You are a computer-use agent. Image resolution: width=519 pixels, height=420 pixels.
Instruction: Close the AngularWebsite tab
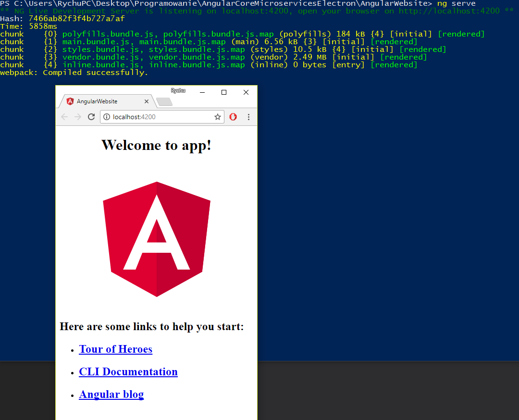click(147, 101)
